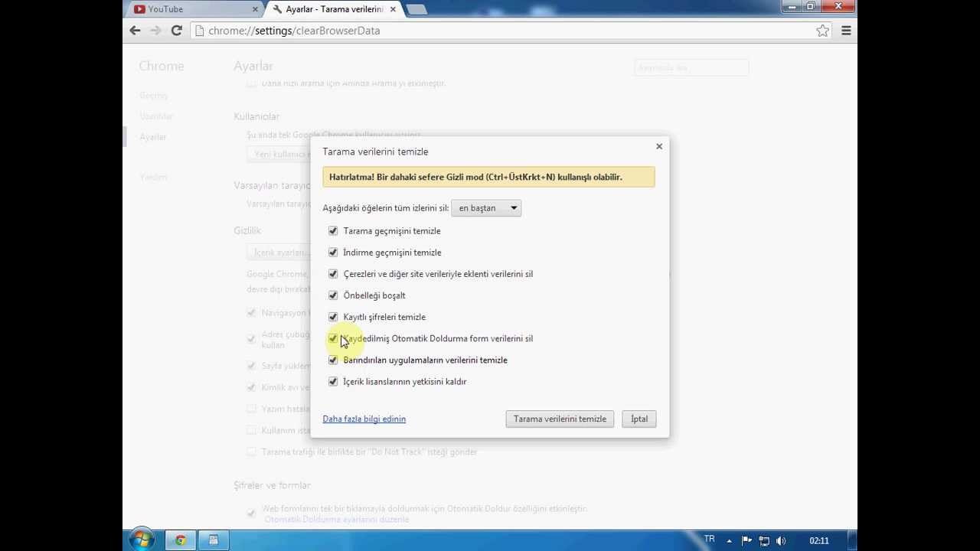Toggle the Do Not Track request checkbox
This screenshot has height=551, width=980.
pos(251,452)
